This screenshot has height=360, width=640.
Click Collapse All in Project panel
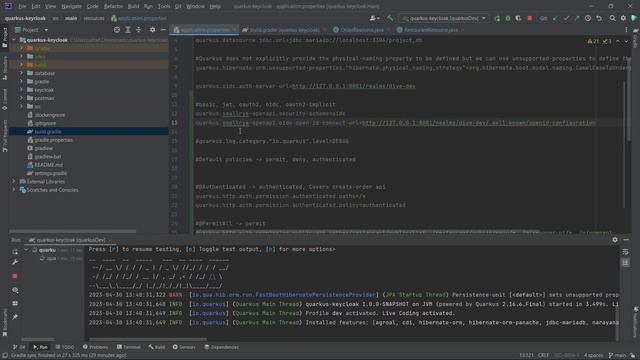(138, 30)
